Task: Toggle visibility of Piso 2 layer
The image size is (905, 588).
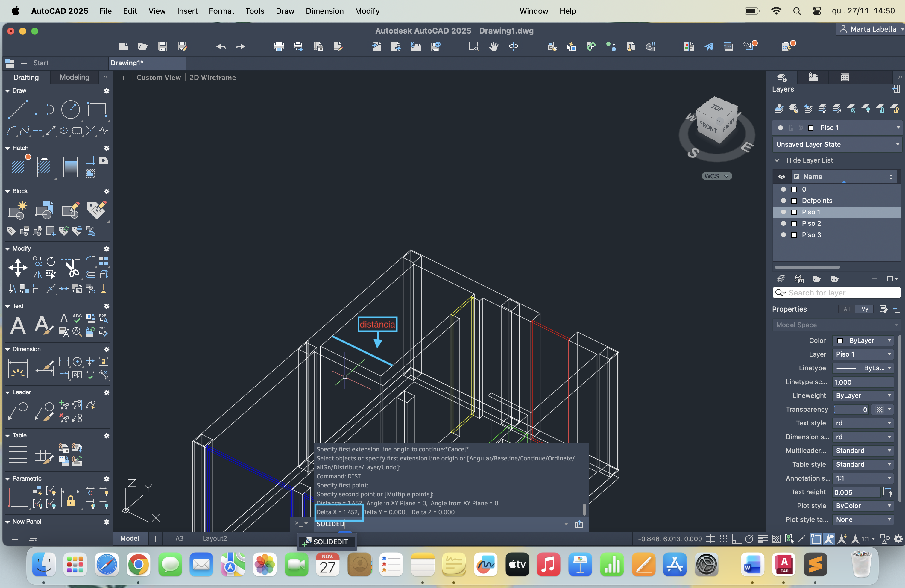Action: tap(783, 223)
